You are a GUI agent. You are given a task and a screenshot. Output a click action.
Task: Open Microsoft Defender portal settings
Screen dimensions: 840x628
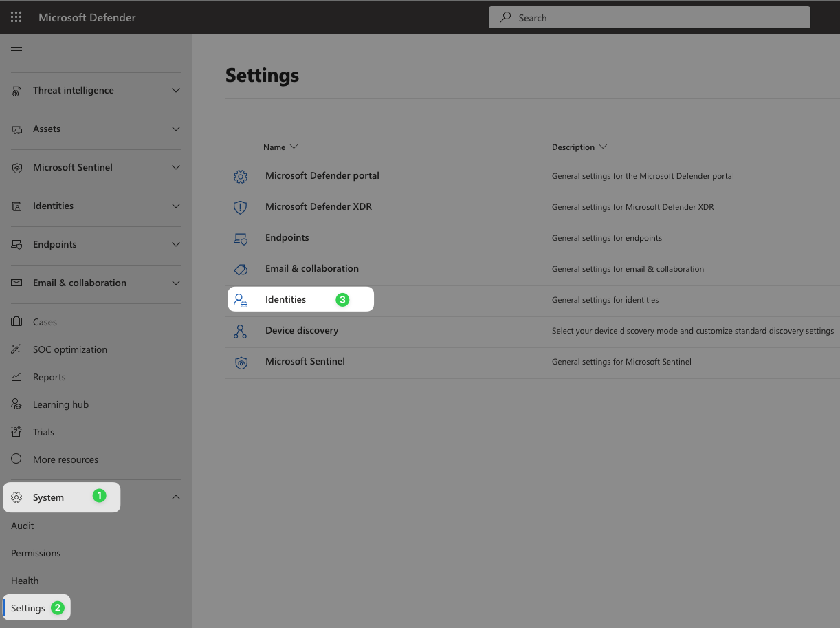click(x=322, y=175)
